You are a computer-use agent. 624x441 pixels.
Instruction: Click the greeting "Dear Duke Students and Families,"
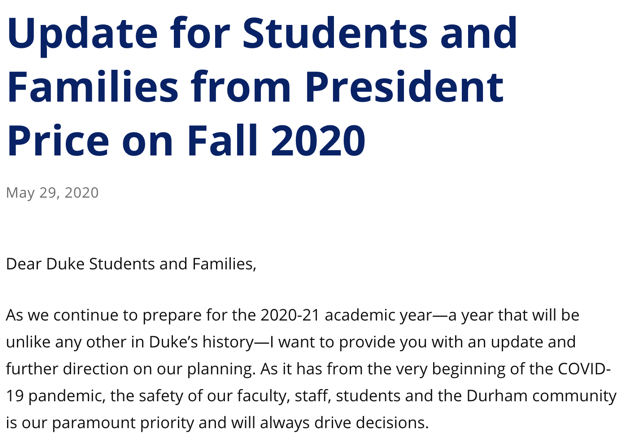[131, 265]
